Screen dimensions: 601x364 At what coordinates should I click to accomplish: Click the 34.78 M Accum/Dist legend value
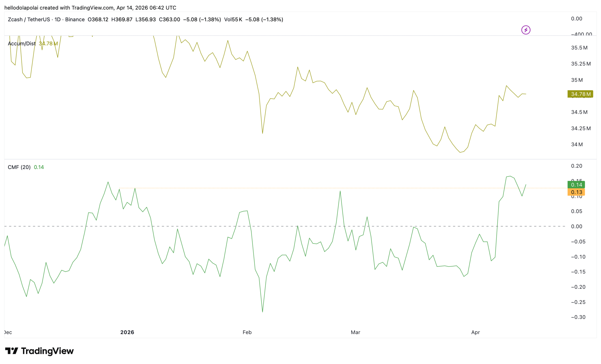(48, 44)
